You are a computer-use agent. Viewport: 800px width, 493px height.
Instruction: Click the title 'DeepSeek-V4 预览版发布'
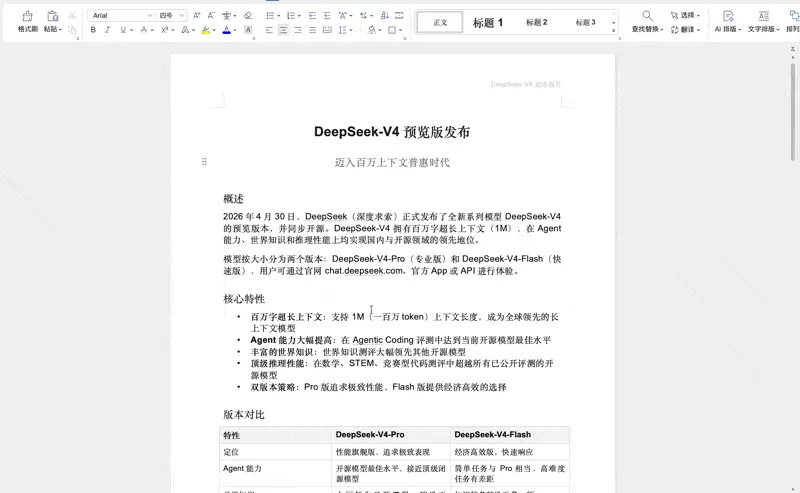pos(392,132)
